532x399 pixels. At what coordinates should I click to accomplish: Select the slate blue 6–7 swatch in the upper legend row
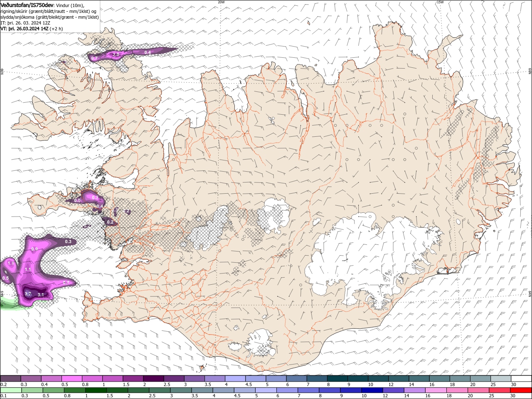[296, 379]
